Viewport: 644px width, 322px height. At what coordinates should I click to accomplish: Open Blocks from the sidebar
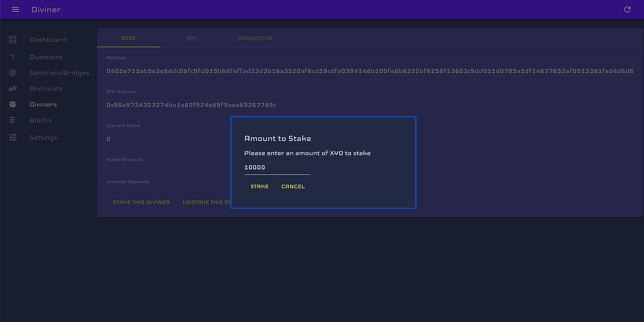(x=40, y=120)
